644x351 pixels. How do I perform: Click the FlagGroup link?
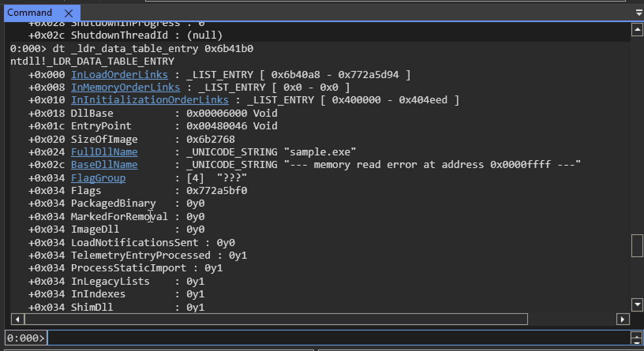(98, 178)
